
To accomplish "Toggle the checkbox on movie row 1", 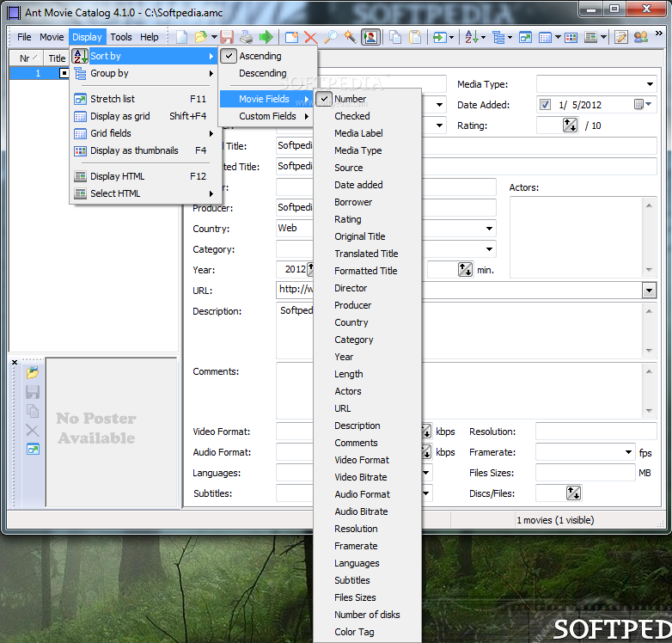I will 64,73.
